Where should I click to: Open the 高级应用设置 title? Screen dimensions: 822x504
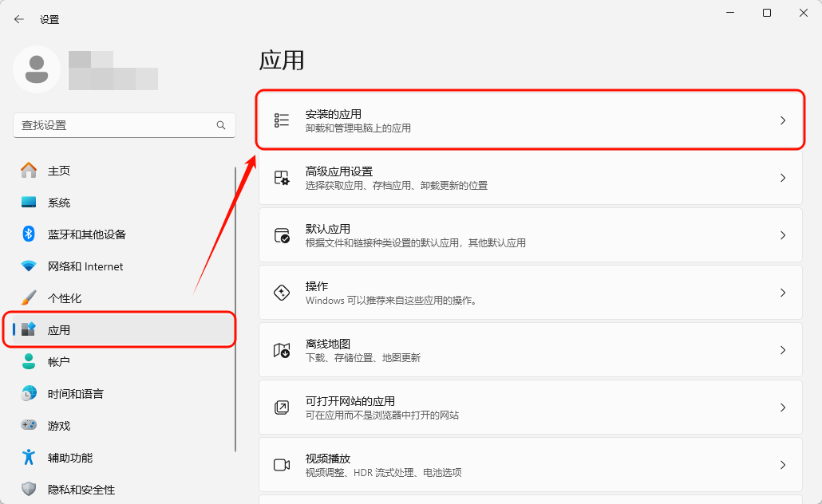coord(339,171)
